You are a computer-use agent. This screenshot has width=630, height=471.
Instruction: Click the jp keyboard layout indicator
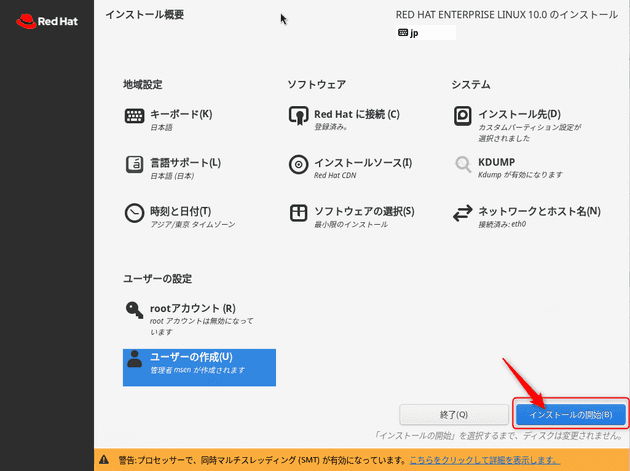tap(426, 33)
